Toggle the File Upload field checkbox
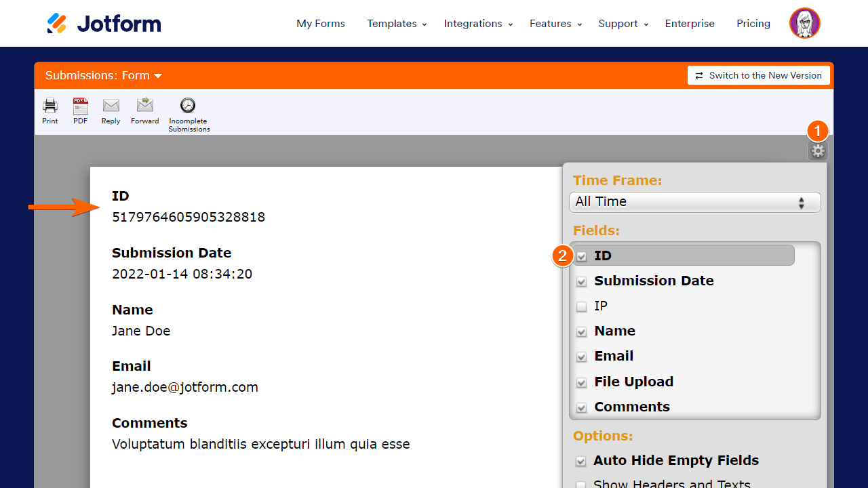Image resolution: width=868 pixels, height=488 pixels. click(x=582, y=382)
